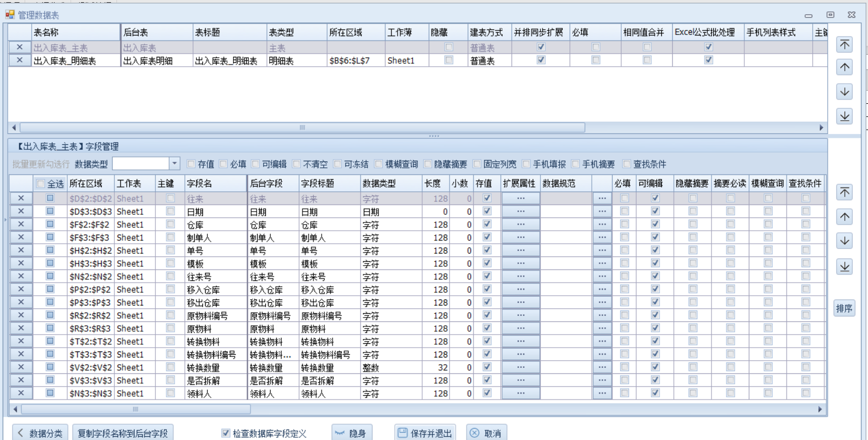Open 扩展属性 ellipsis for 仓库 field

click(x=521, y=224)
